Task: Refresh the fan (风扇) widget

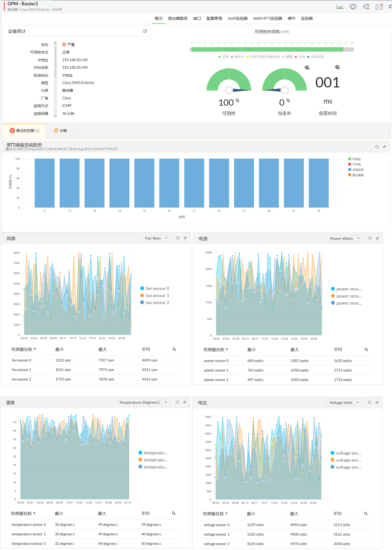Action: click(x=178, y=238)
